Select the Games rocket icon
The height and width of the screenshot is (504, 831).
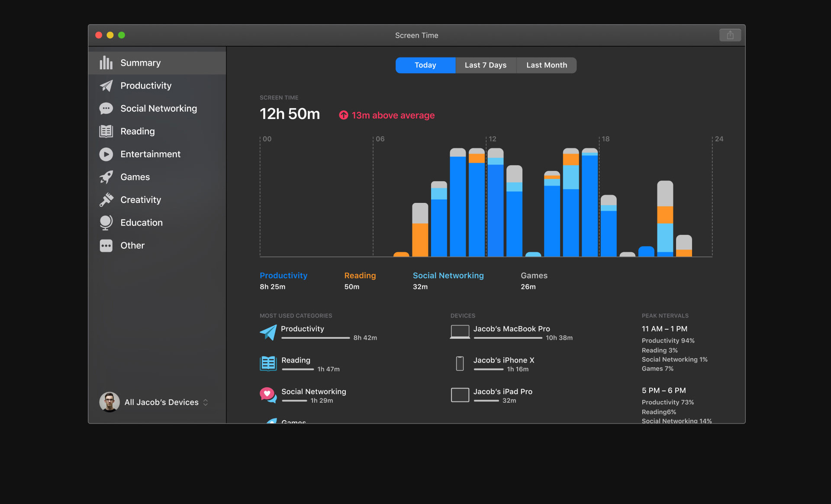pos(106,177)
